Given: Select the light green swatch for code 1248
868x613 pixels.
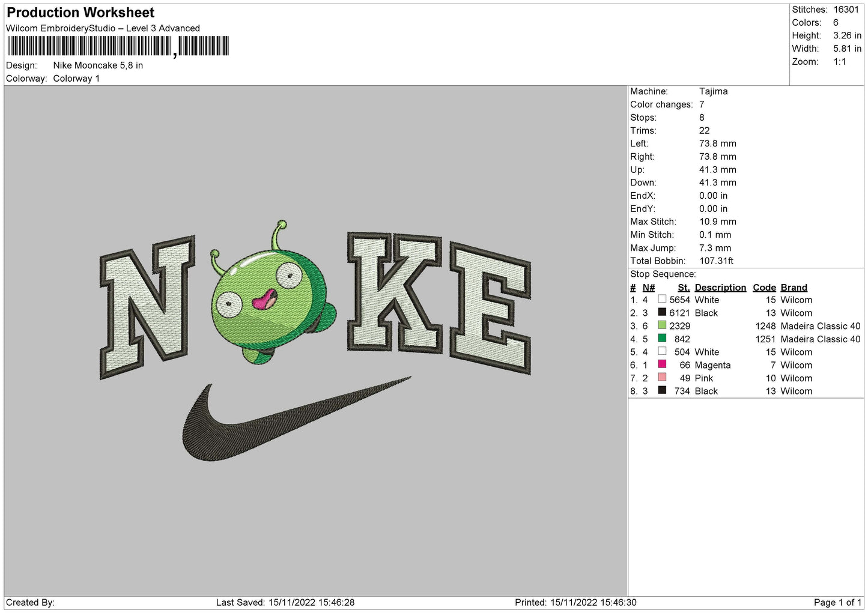Looking at the screenshot, I should coord(662,325).
